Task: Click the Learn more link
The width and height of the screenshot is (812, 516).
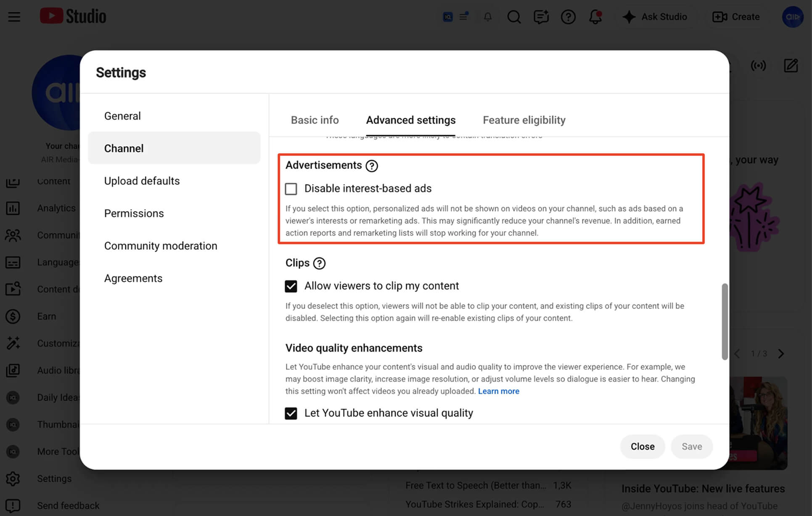Action: tap(498, 391)
